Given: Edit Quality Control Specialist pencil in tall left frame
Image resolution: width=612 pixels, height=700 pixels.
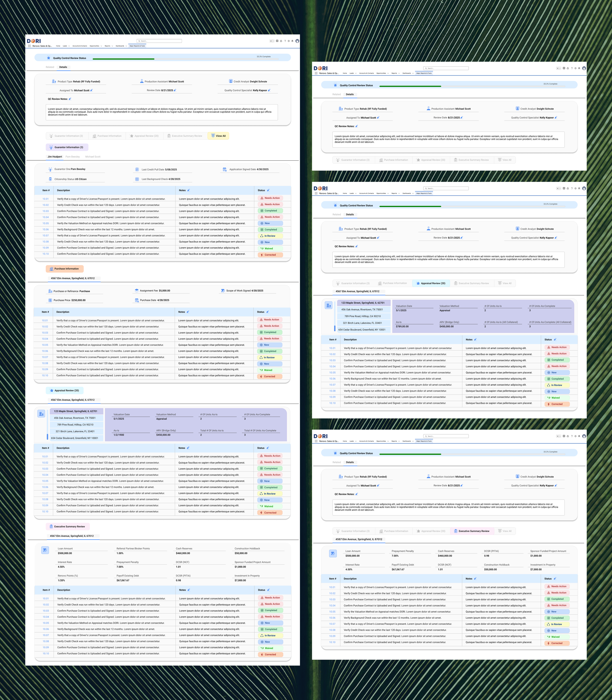Looking at the screenshot, I should pos(269,91).
